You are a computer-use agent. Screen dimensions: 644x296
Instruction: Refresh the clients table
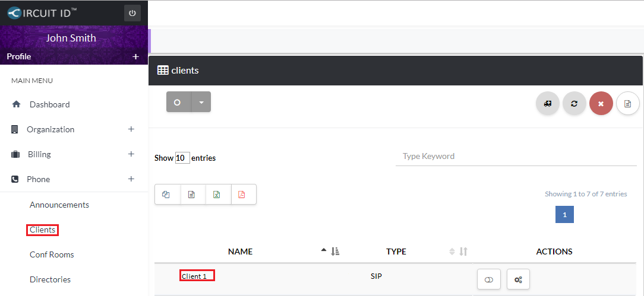point(574,103)
